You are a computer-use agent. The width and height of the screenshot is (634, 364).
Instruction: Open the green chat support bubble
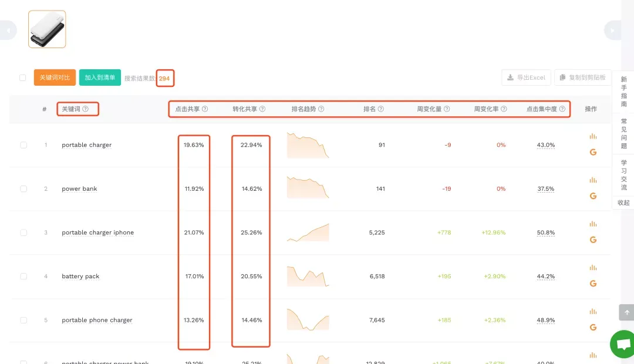(623, 344)
